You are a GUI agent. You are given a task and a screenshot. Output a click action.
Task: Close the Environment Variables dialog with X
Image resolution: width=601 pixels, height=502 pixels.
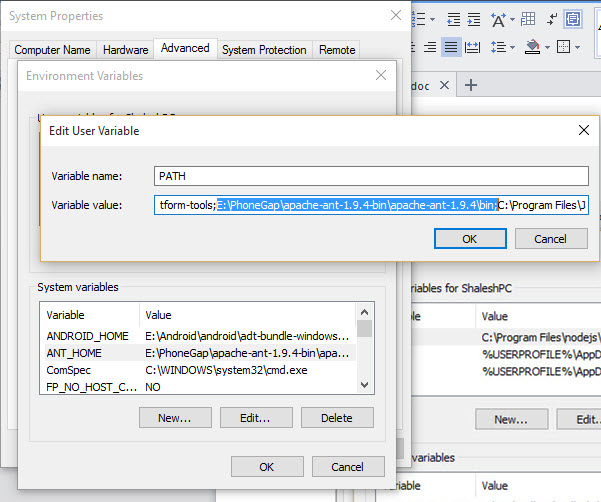click(381, 75)
